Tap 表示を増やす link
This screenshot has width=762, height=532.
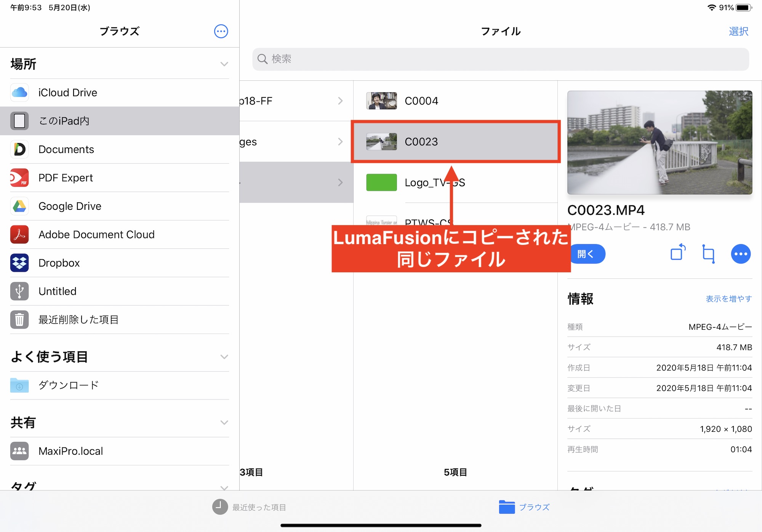pos(728,299)
